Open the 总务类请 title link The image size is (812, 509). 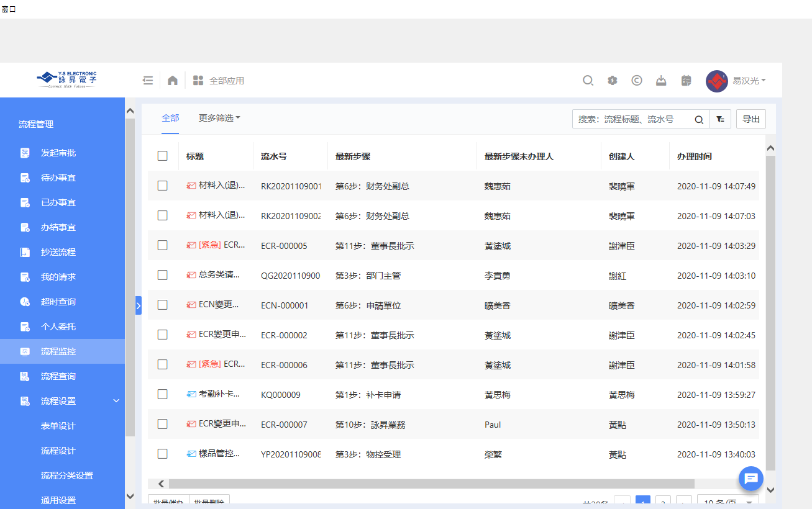219,275
